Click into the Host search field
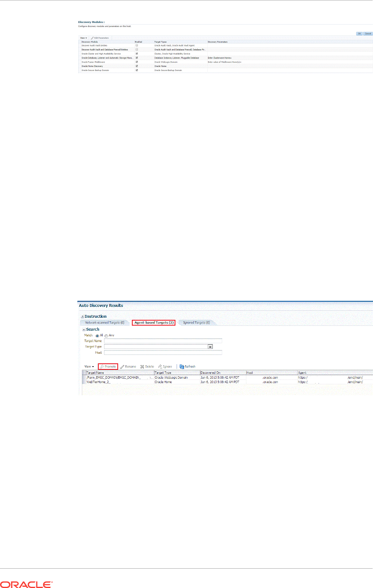The width and height of the screenshot is (373, 588). coord(163,352)
